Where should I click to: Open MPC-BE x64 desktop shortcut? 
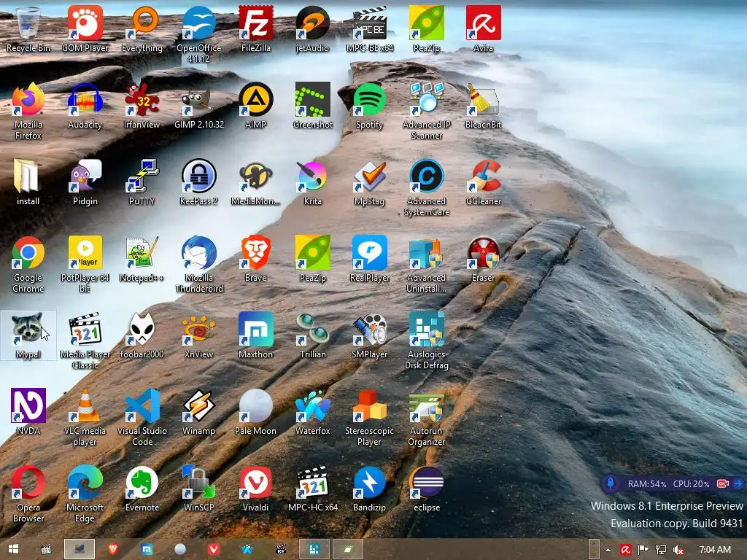[370, 29]
